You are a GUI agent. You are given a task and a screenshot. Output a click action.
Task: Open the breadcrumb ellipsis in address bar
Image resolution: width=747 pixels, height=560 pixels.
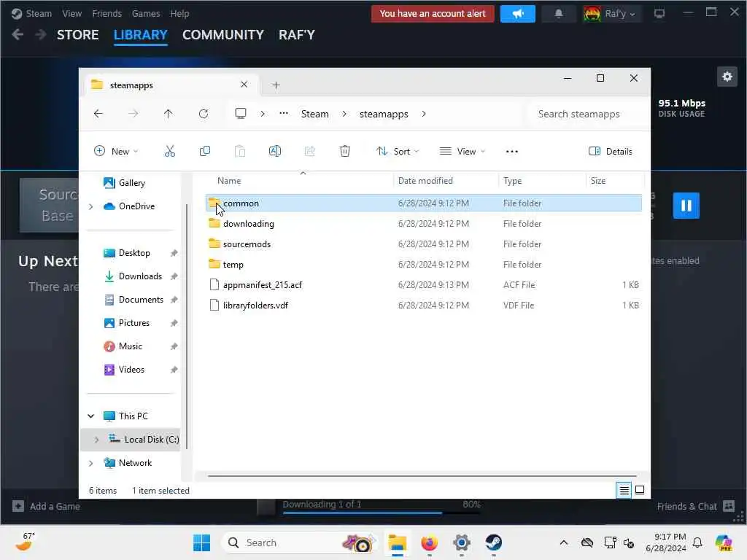(284, 114)
